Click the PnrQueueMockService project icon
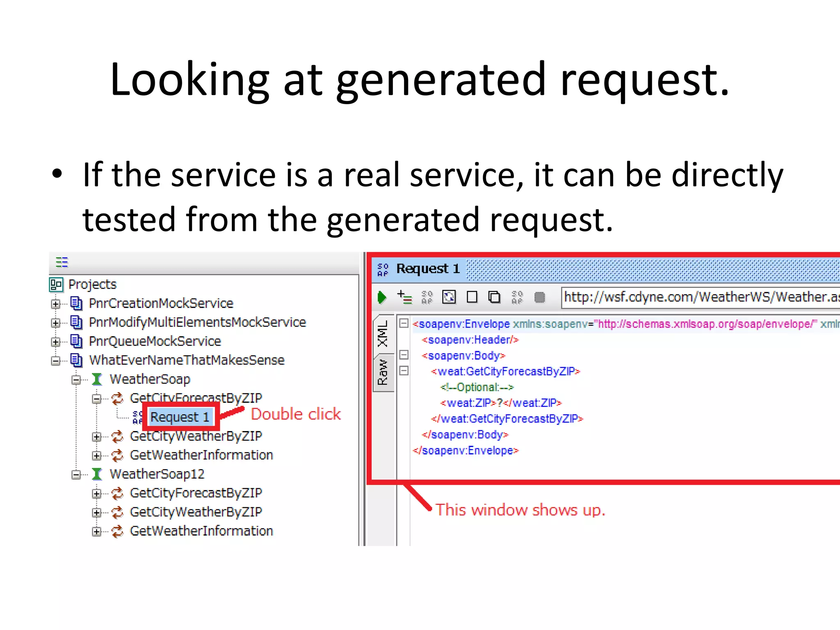This screenshot has width=840, height=630. pos(76,341)
